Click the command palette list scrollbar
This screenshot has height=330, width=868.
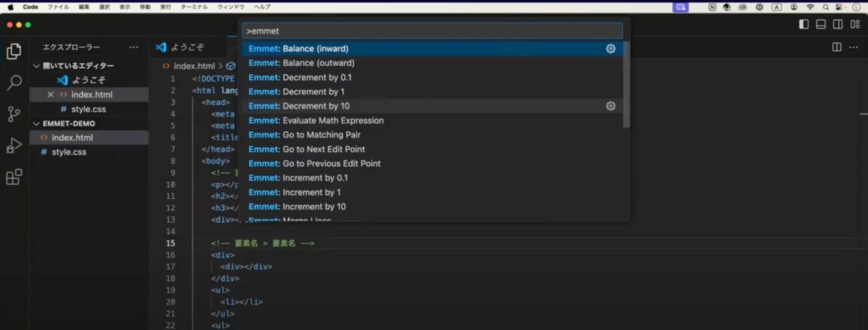[x=626, y=85]
